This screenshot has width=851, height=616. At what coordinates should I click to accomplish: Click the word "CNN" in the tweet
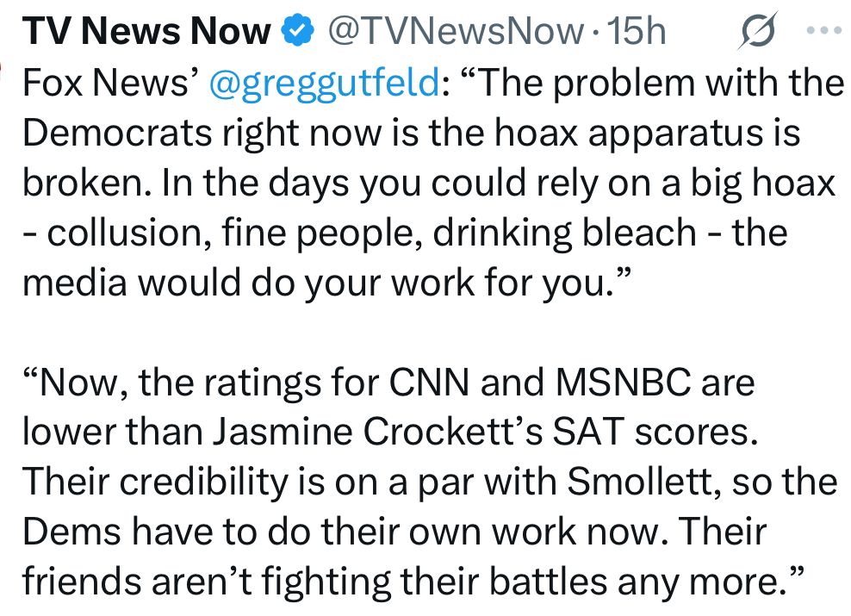pos(424,383)
